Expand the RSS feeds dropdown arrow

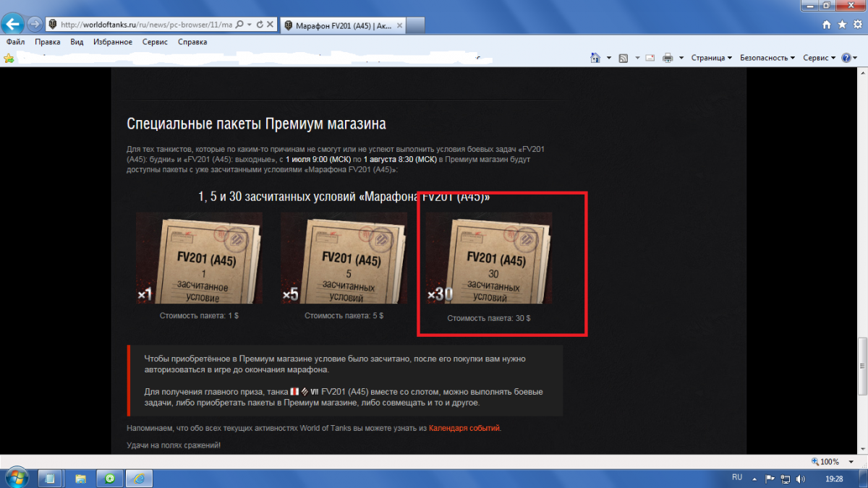tap(637, 58)
